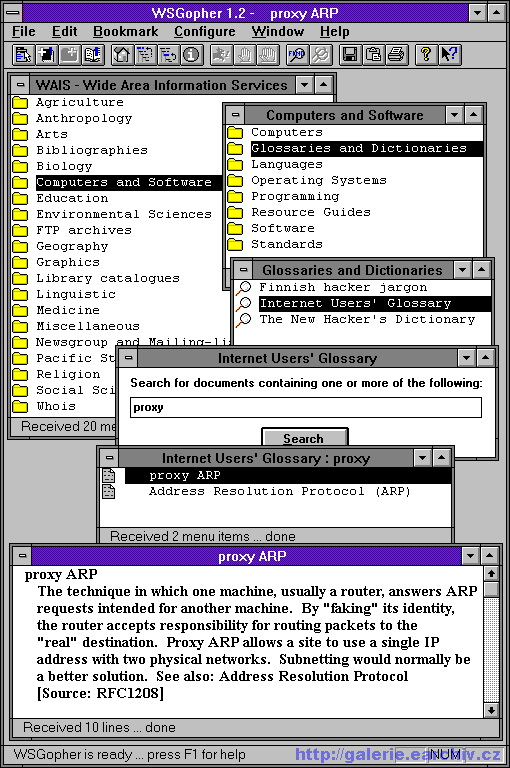Open the Configure menu

tap(205, 31)
